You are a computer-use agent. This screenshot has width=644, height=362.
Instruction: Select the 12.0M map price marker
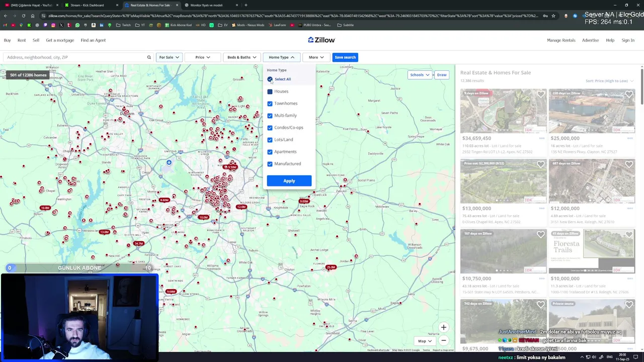(242, 207)
